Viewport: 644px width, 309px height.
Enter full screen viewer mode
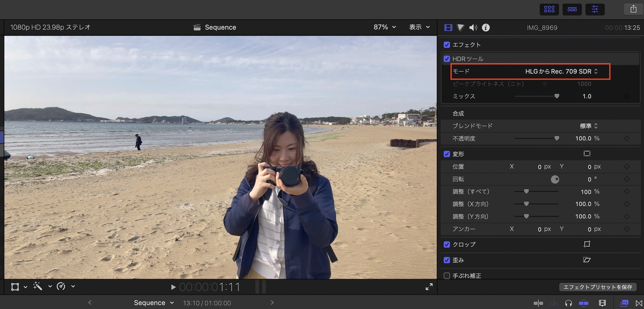[429, 287]
